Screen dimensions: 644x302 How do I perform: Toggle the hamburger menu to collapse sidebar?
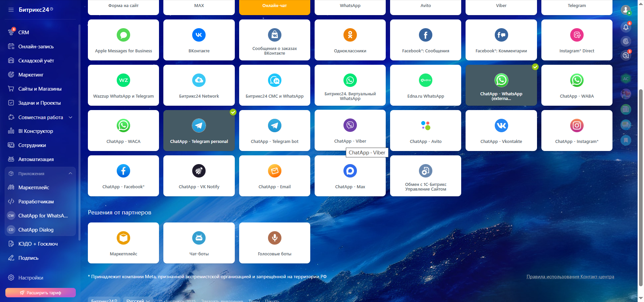point(11,10)
